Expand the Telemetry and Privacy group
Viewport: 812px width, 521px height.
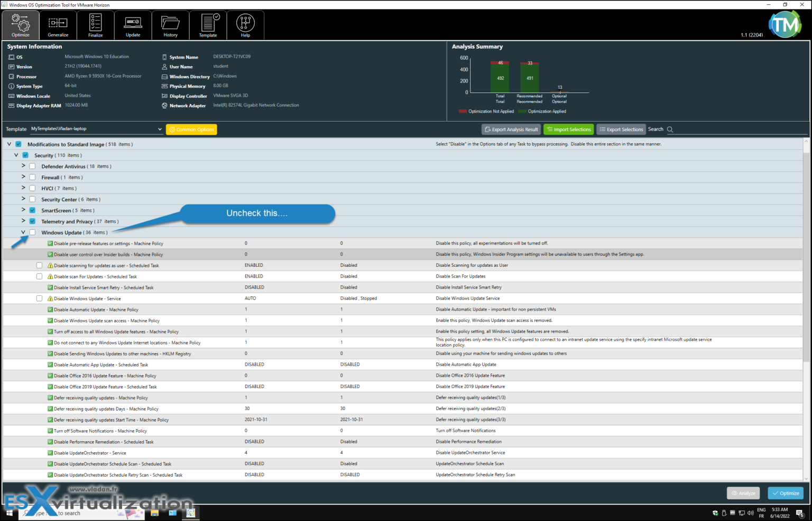point(23,221)
